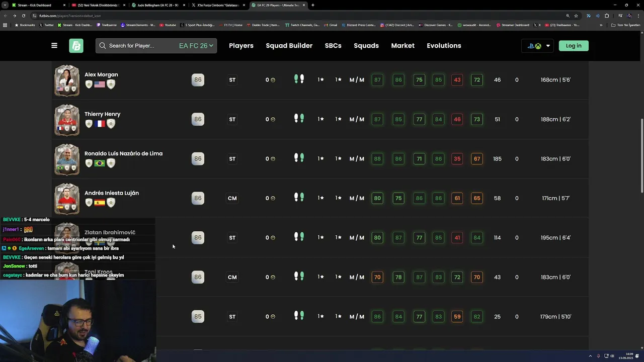Image resolution: width=644 pixels, height=362 pixels.
Task: Click the browser back arrow
Action: pos(6,16)
